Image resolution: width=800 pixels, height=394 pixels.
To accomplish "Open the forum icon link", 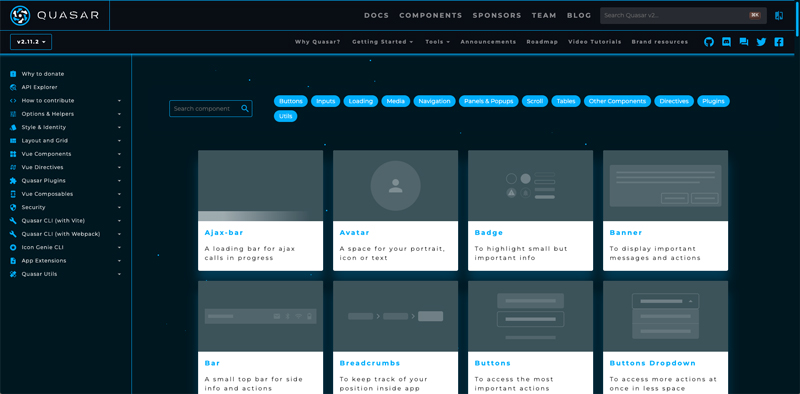I will [744, 42].
